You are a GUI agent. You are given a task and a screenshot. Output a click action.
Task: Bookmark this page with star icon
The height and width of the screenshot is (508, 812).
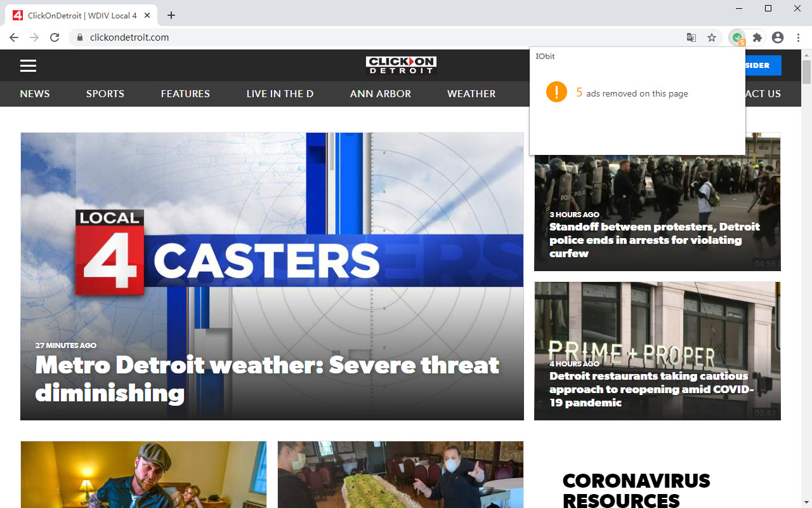712,37
